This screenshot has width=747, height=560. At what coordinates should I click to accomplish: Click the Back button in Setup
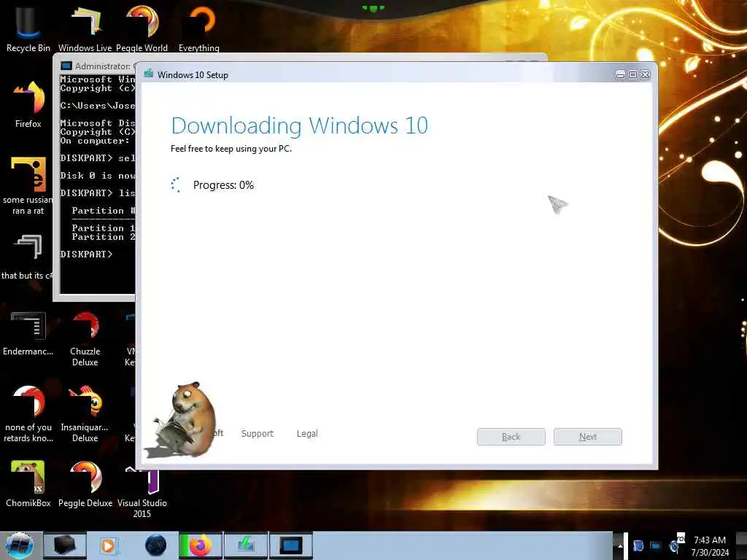(511, 437)
